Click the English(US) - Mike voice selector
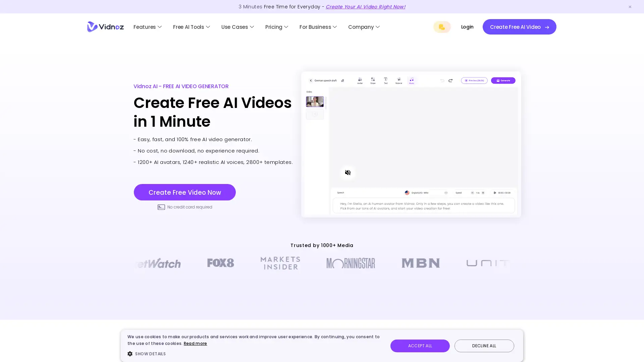Viewport: 644px width, 362px height. pyautogui.click(x=426, y=193)
